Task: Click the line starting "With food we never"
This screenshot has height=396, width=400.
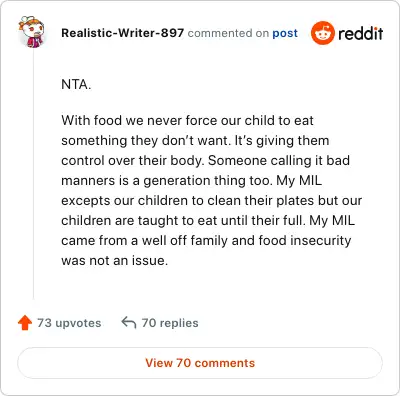Action: click(x=187, y=120)
